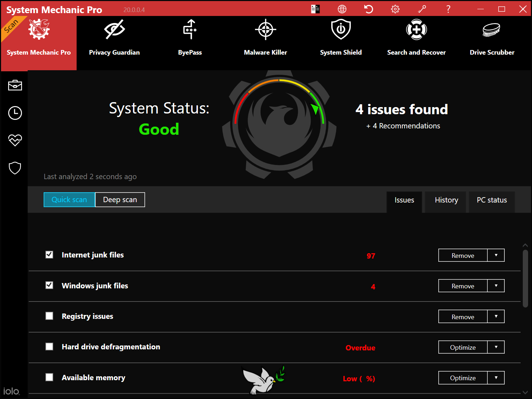Click the 'Overdue' defragmentation status
This screenshot has height=399, width=532.
coord(360,348)
